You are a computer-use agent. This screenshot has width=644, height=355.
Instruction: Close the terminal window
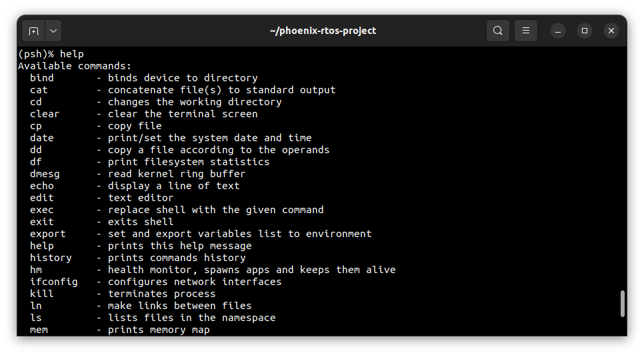pos(611,31)
